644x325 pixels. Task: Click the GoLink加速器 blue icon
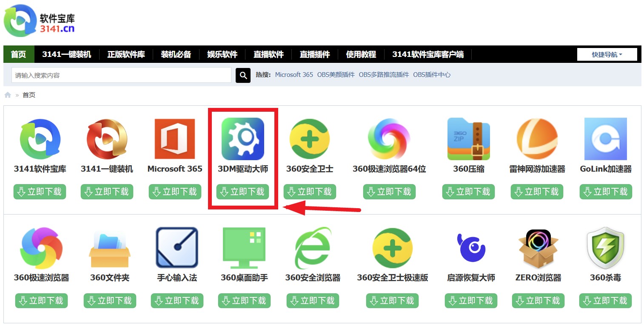point(606,139)
